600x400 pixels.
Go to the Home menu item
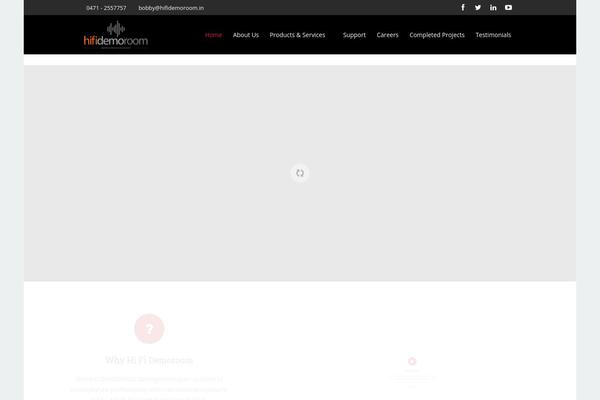click(213, 35)
